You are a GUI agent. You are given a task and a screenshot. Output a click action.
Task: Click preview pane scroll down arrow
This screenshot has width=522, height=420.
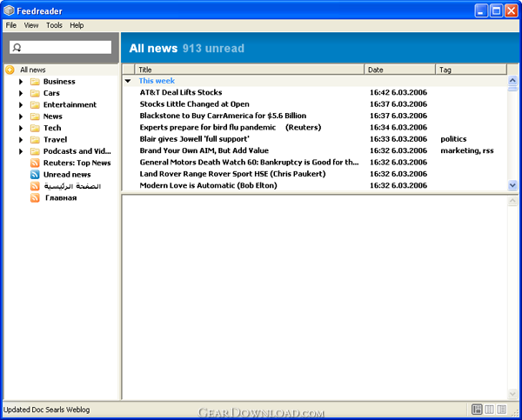point(512,394)
